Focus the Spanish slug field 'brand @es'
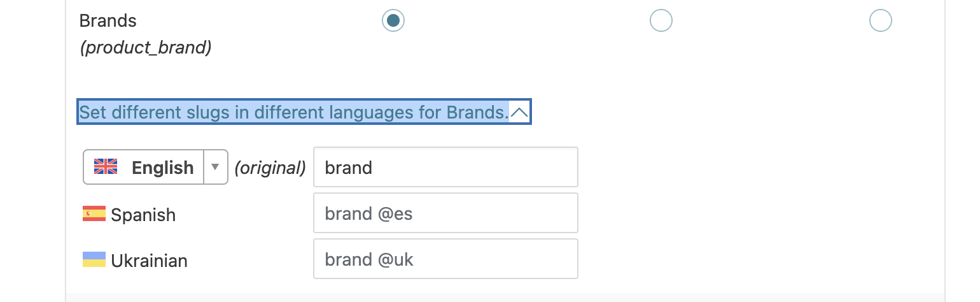 [x=445, y=213]
